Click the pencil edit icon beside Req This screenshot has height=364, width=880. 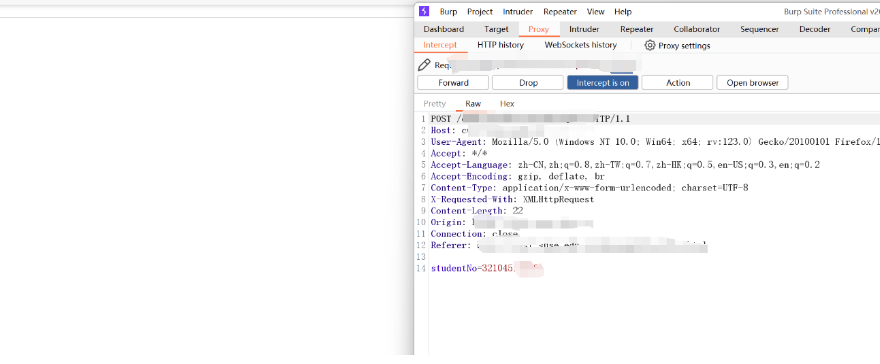[424, 65]
